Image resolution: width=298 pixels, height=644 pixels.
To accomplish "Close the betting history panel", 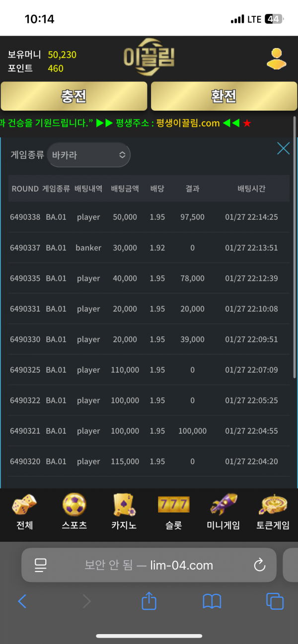I will [283, 148].
